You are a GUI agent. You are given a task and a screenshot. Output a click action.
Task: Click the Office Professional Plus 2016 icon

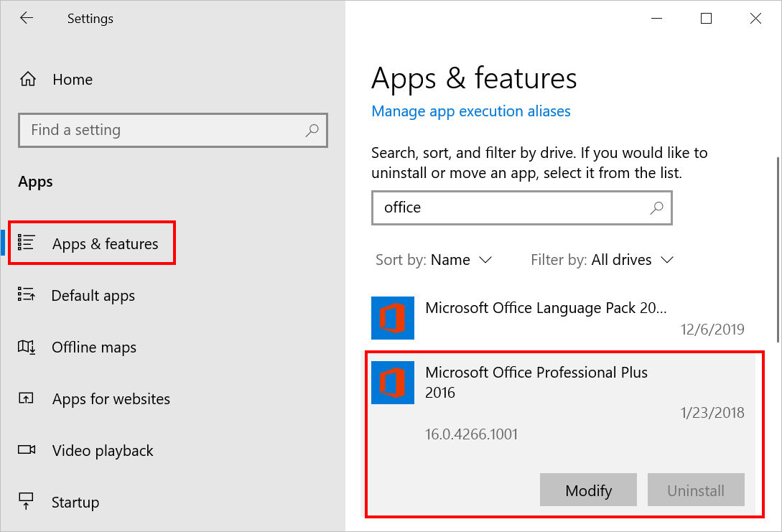tap(393, 383)
